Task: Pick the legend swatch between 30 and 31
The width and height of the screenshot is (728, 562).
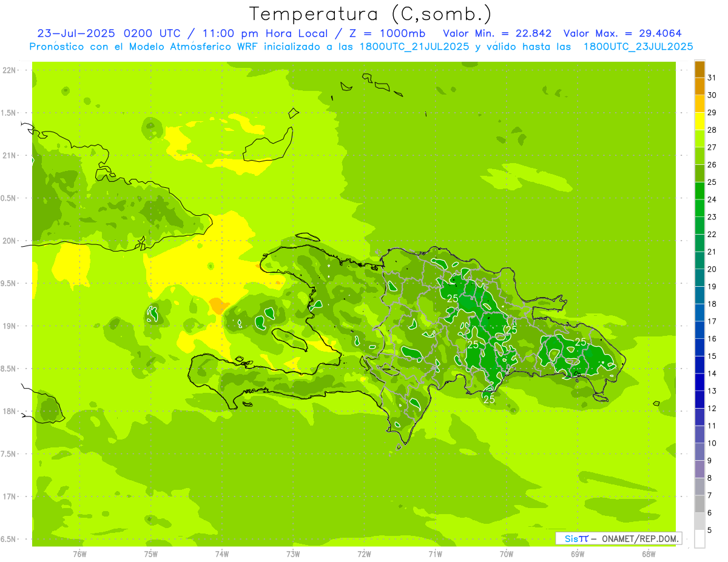Action: click(699, 87)
